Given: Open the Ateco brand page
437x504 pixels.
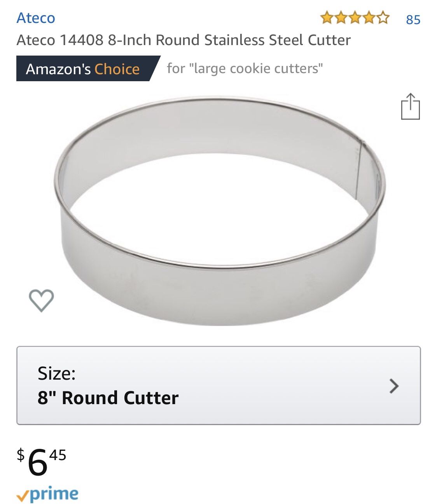Looking at the screenshot, I should click(35, 17).
